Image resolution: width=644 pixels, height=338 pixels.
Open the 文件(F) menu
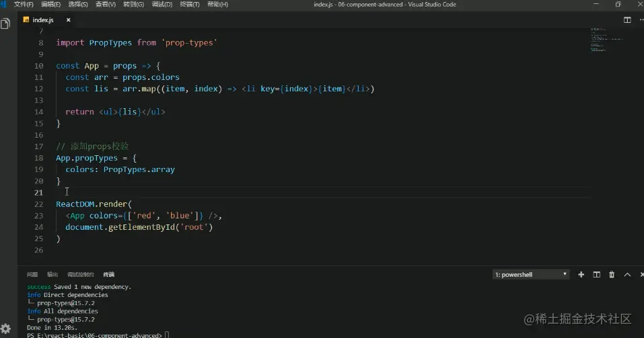(24, 4)
